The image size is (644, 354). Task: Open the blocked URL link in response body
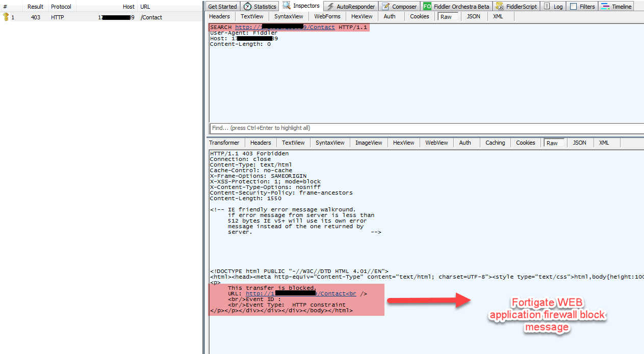301,293
